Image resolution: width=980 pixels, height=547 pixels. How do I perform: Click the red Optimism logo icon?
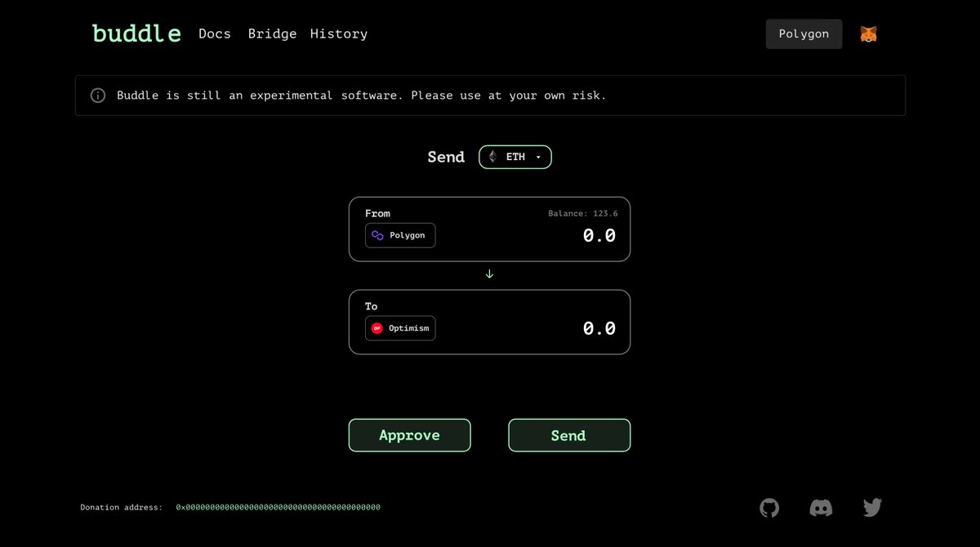tap(377, 328)
